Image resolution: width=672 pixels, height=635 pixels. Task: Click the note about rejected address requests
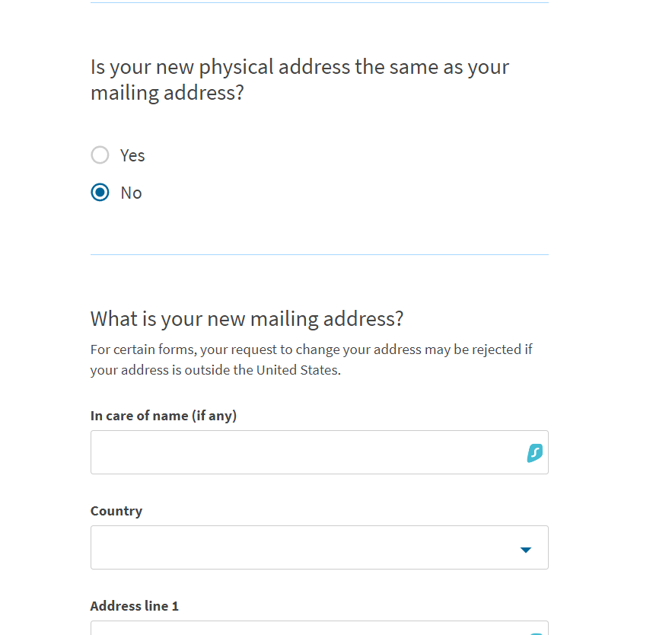click(x=311, y=359)
